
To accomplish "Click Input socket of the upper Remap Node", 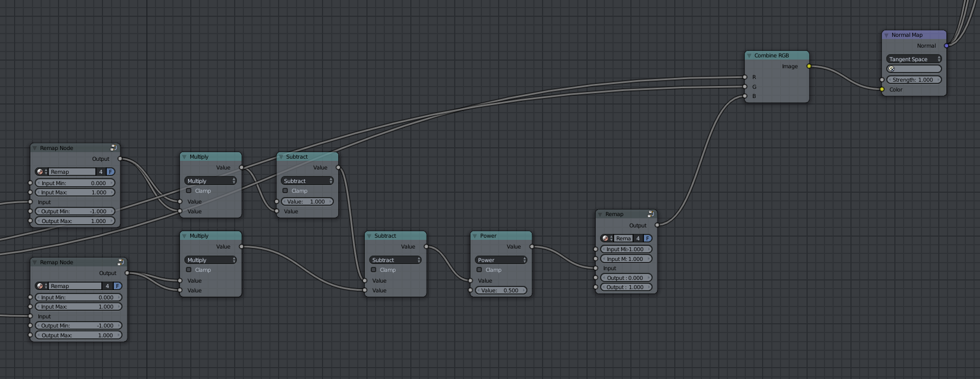I will point(30,202).
